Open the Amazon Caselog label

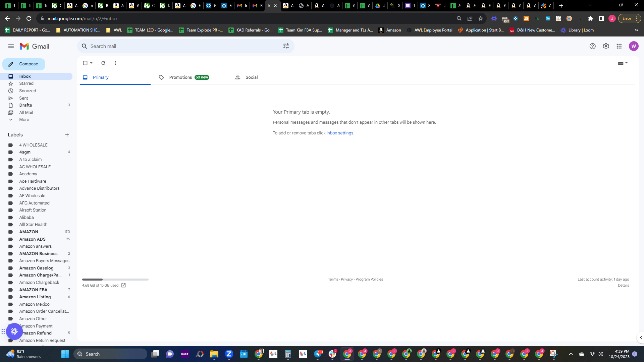point(36,268)
